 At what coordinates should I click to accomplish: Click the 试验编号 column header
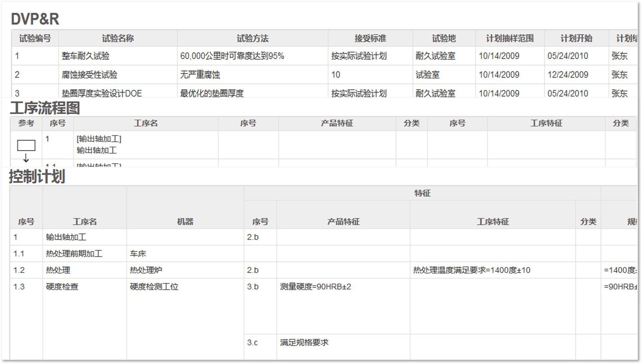click(35, 38)
